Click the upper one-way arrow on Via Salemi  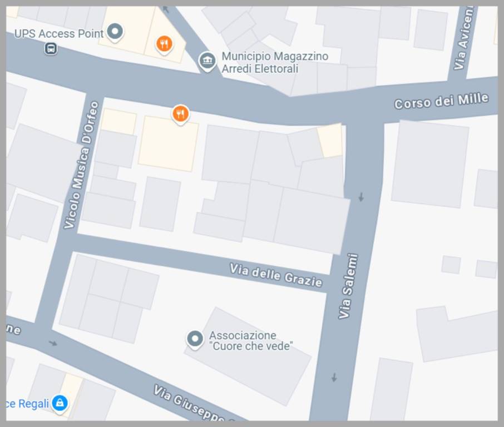point(361,197)
